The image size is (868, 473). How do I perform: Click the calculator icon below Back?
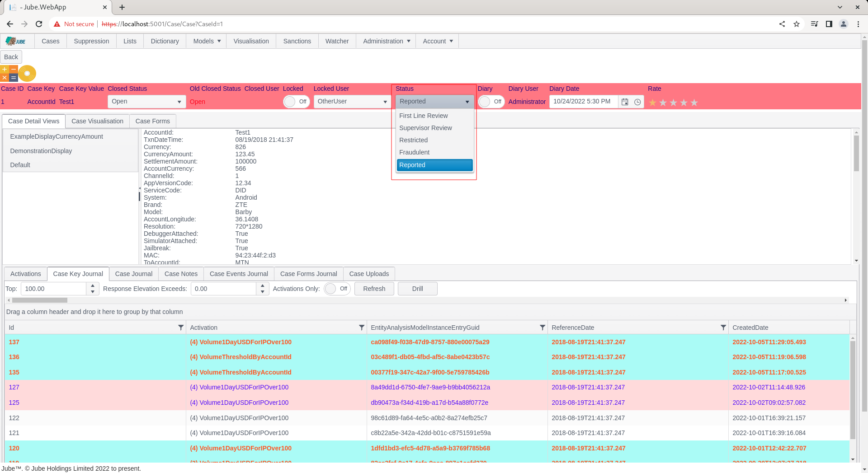click(9, 73)
